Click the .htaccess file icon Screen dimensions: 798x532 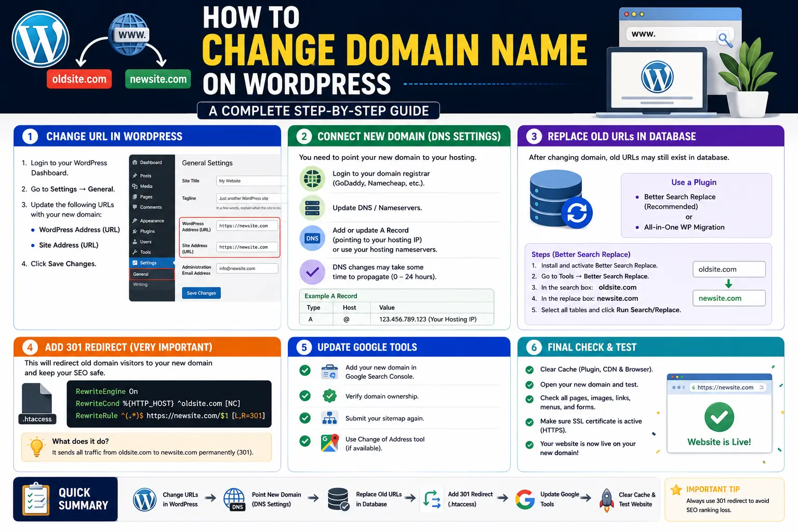click(x=37, y=404)
